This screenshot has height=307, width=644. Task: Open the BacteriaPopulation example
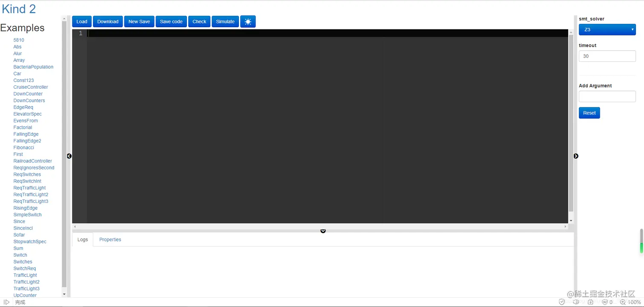[33, 67]
